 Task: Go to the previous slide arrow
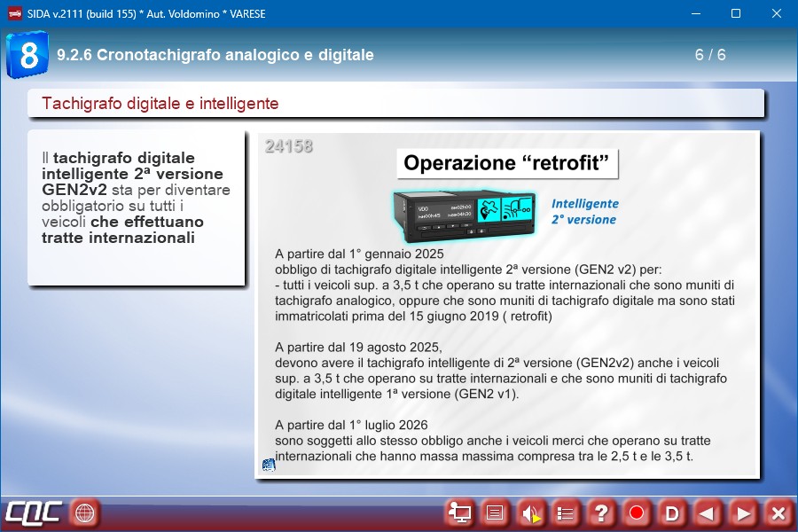tap(707, 512)
